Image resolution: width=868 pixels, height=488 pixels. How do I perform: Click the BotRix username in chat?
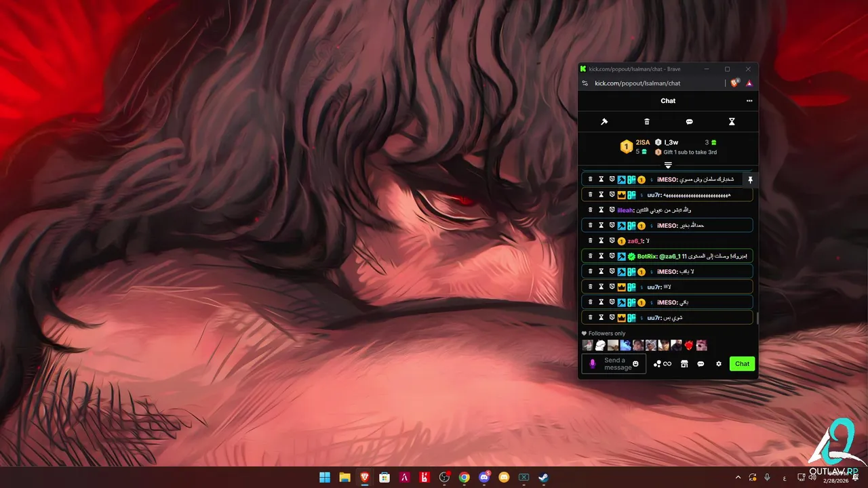pos(647,256)
